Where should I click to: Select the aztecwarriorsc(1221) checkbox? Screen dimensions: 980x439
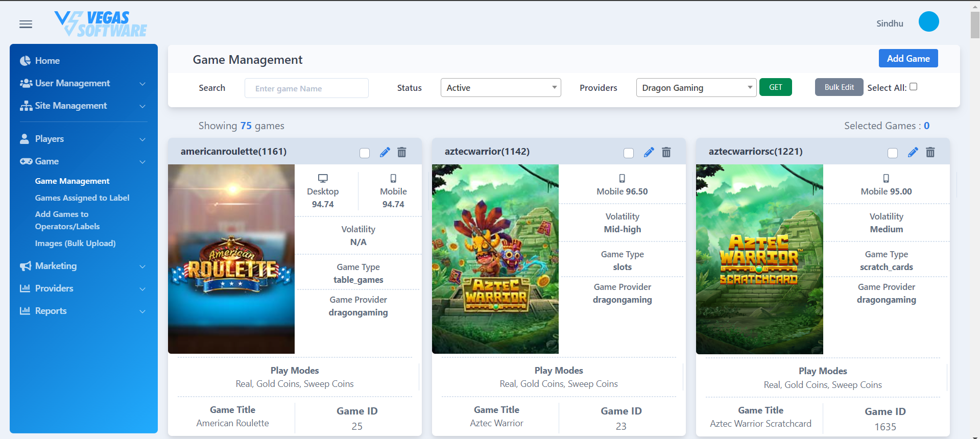click(x=893, y=153)
